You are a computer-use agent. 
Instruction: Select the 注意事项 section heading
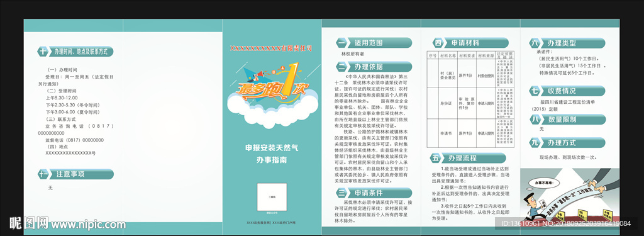[75, 174]
